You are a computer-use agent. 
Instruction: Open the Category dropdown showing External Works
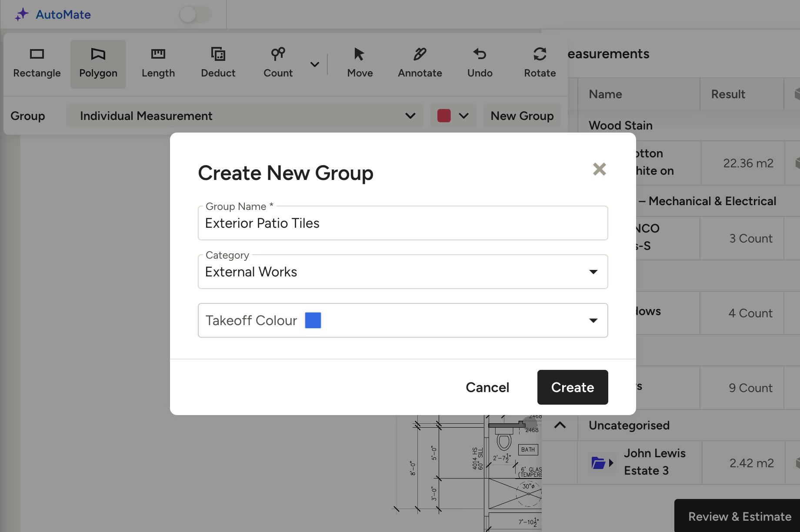[x=403, y=272]
